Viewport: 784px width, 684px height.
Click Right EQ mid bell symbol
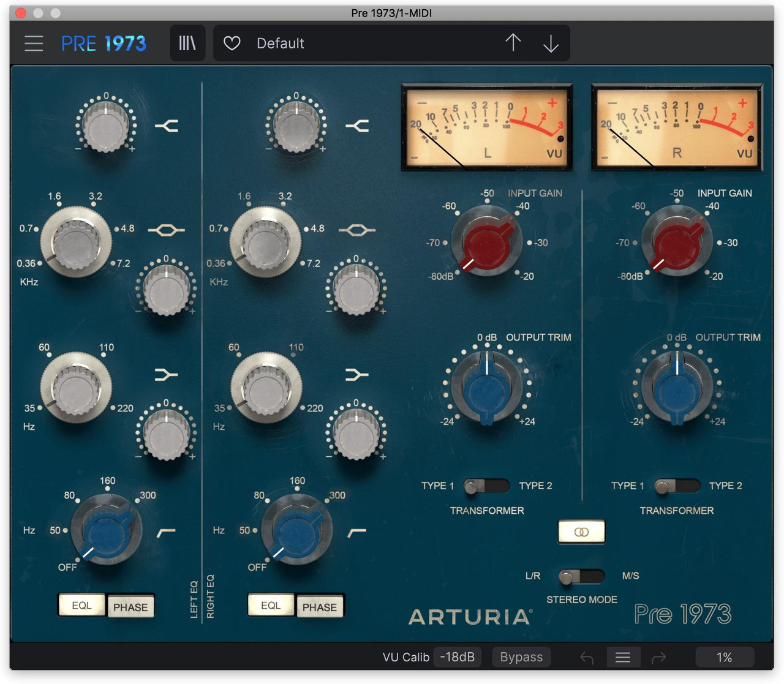click(x=356, y=230)
